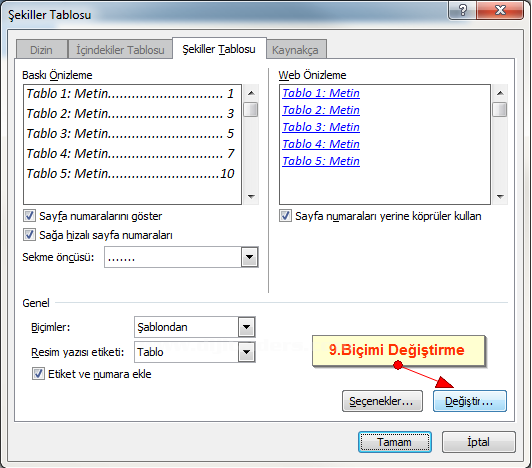This screenshot has height=468, width=532.
Task: Open the dialog help question mark button
Action: (462, 10)
